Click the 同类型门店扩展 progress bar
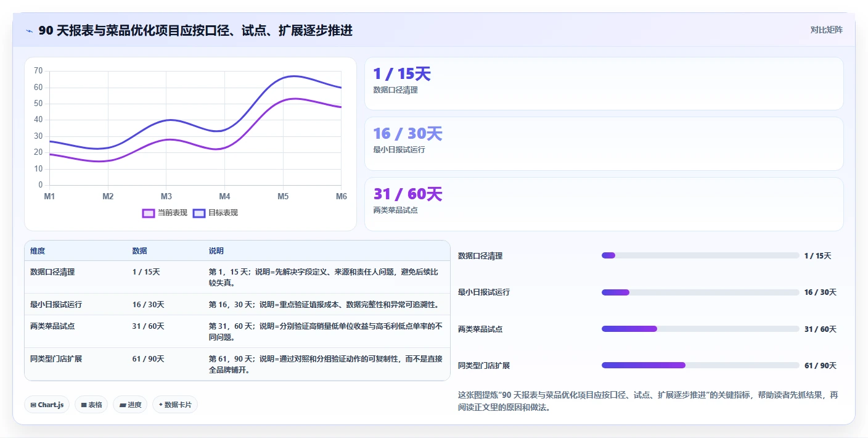Image resolution: width=868 pixels, height=438 pixels. click(700, 365)
